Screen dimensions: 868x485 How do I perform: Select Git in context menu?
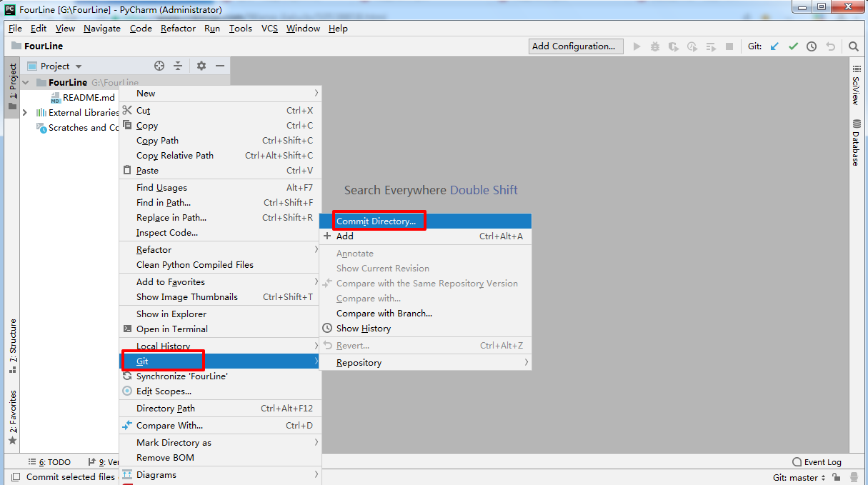pyautogui.click(x=220, y=361)
